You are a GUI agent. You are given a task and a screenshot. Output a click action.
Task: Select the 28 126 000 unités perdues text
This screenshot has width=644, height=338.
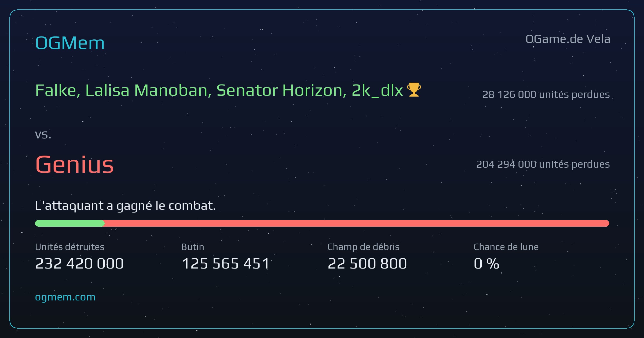pyautogui.click(x=546, y=94)
